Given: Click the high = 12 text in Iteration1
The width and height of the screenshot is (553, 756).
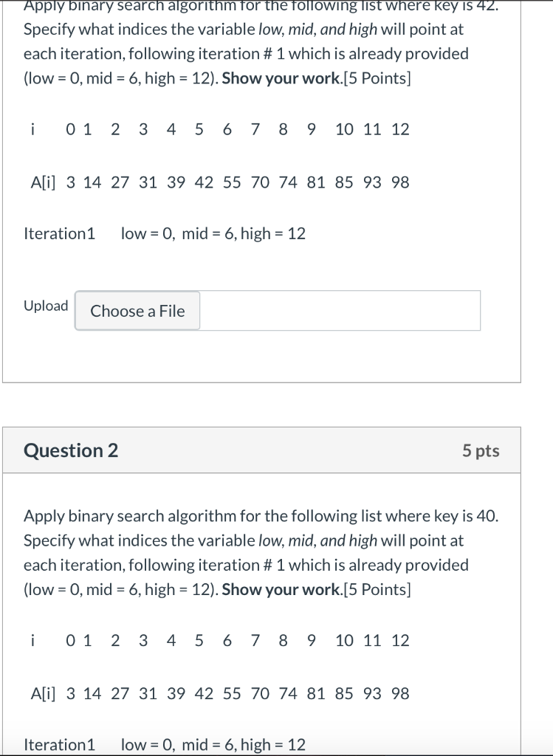Looking at the screenshot, I should click(276, 233).
